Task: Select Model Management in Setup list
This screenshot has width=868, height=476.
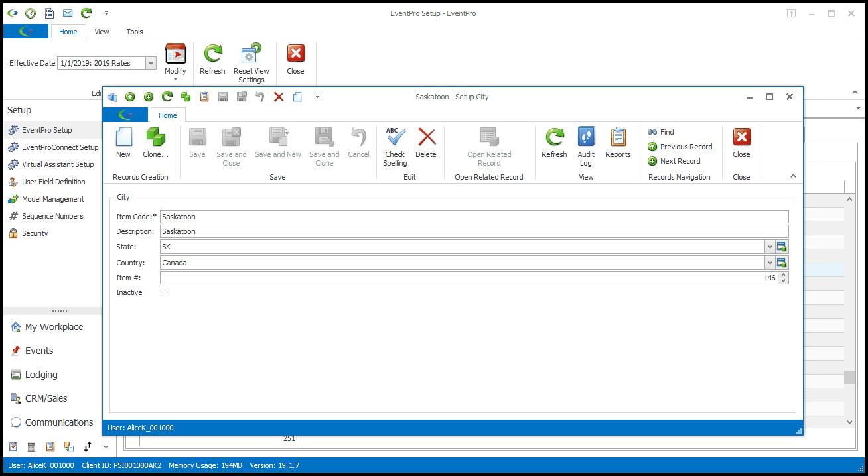Action: pos(46,199)
